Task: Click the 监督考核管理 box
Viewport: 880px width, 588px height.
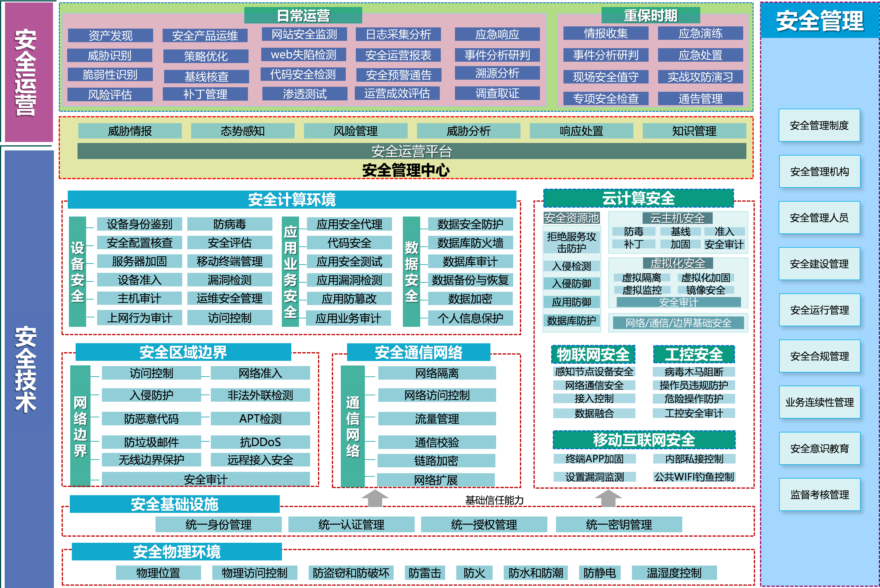Action: [819, 494]
